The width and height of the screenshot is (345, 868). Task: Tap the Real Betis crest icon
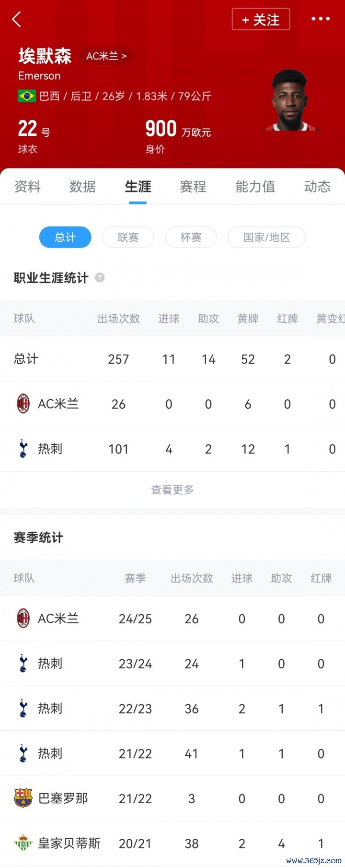click(x=23, y=844)
